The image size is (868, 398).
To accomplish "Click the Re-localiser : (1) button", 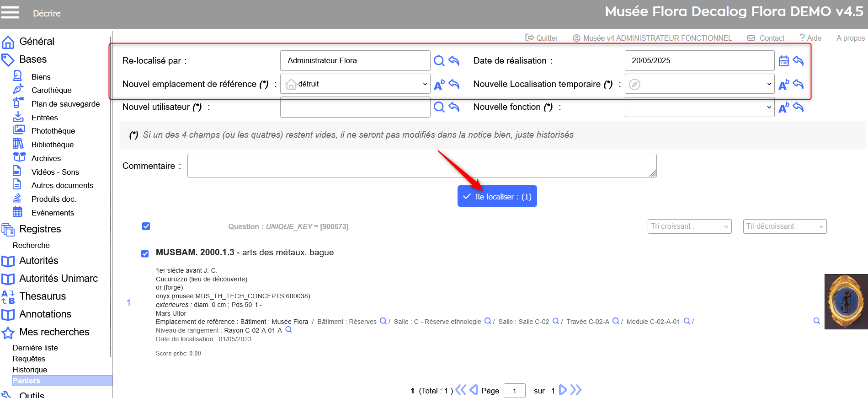I will (497, 197).
